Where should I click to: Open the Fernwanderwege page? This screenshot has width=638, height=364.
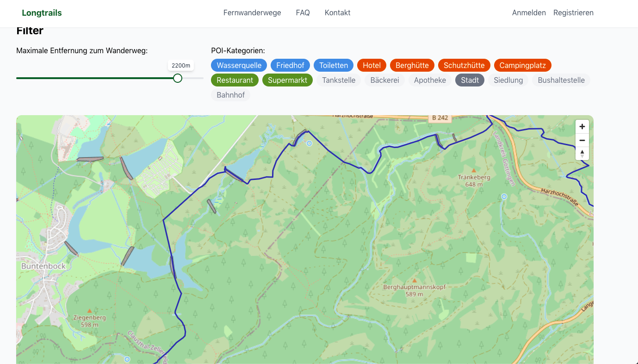(252, 13)
